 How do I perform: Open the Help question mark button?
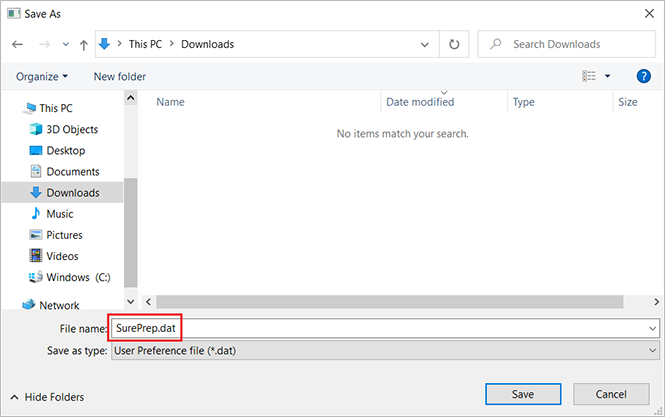click(x=643, y=76)
